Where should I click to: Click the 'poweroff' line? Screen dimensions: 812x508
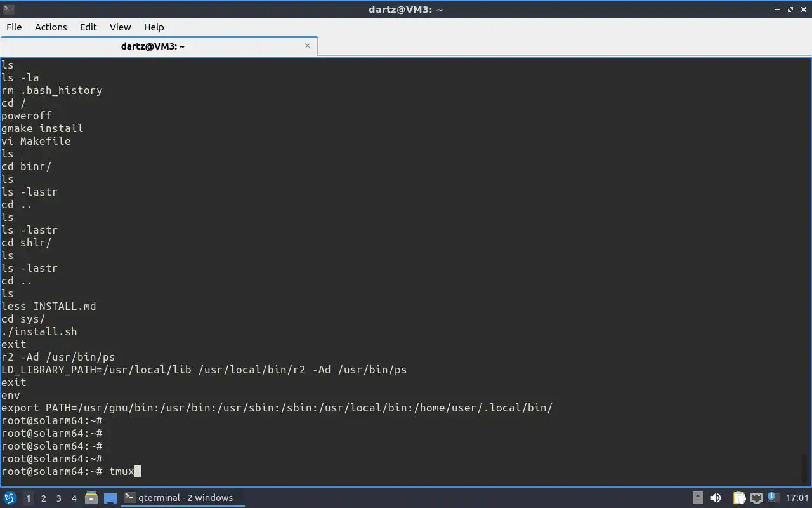coord(26,116)
